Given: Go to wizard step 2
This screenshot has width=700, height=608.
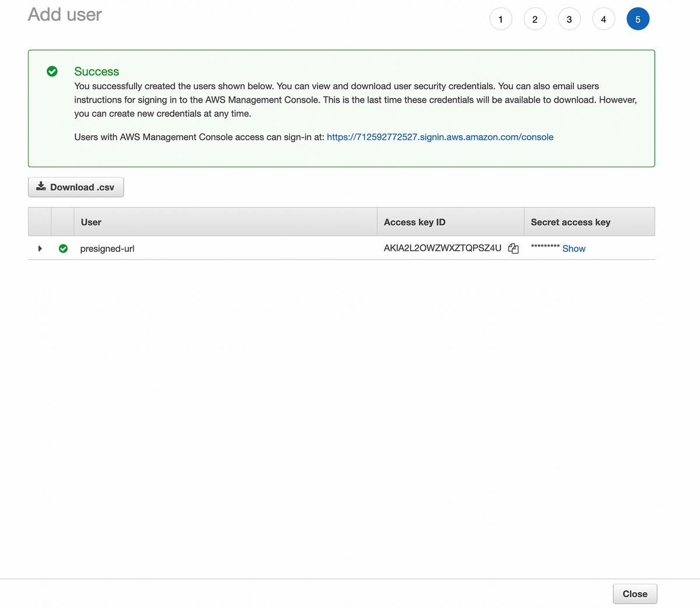Looking at the screenshot, I should tap(535, 19).
